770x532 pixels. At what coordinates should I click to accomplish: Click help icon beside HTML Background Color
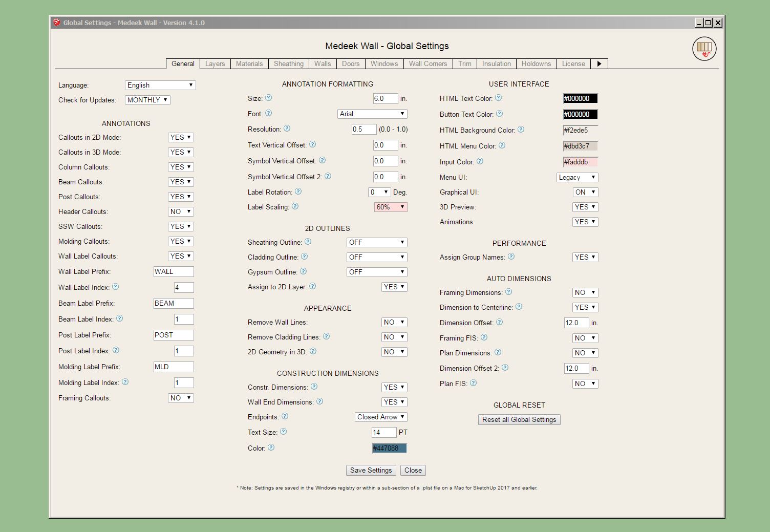point(521,130)
